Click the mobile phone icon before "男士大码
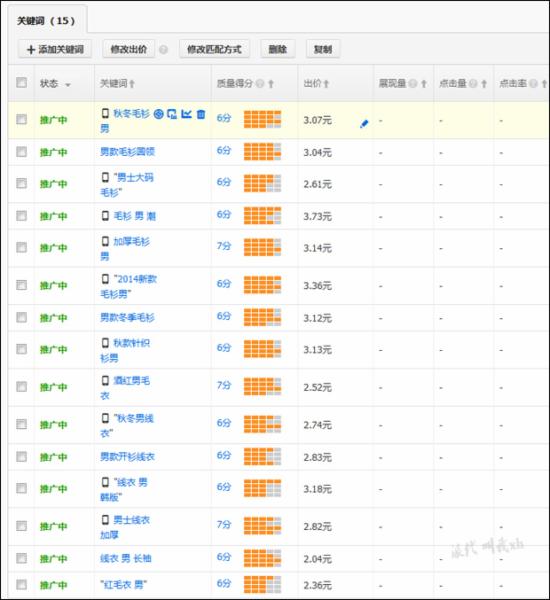 coord(105,177)
